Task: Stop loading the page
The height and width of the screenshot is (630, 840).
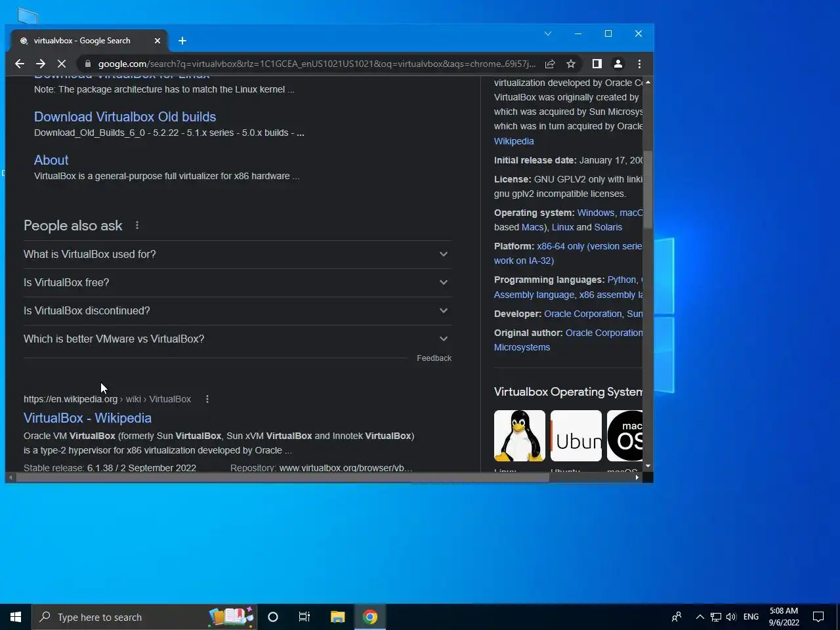Action: pos(62,64)
